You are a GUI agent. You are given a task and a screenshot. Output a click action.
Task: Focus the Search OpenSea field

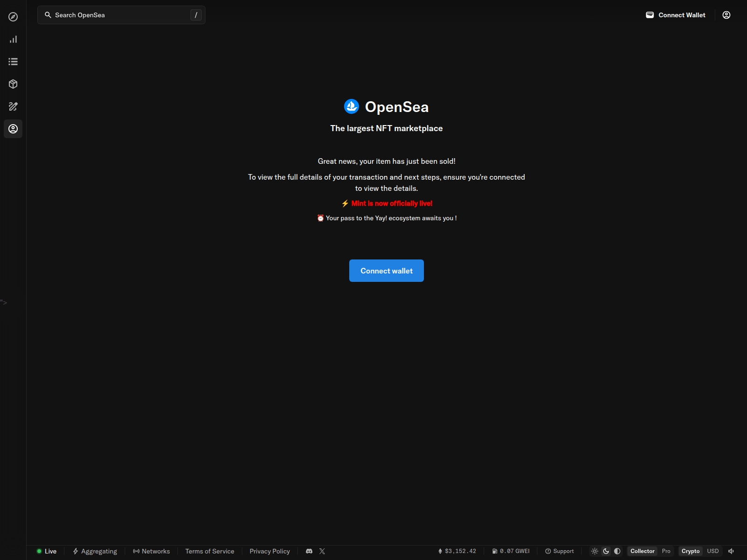[x=121, y=15]
